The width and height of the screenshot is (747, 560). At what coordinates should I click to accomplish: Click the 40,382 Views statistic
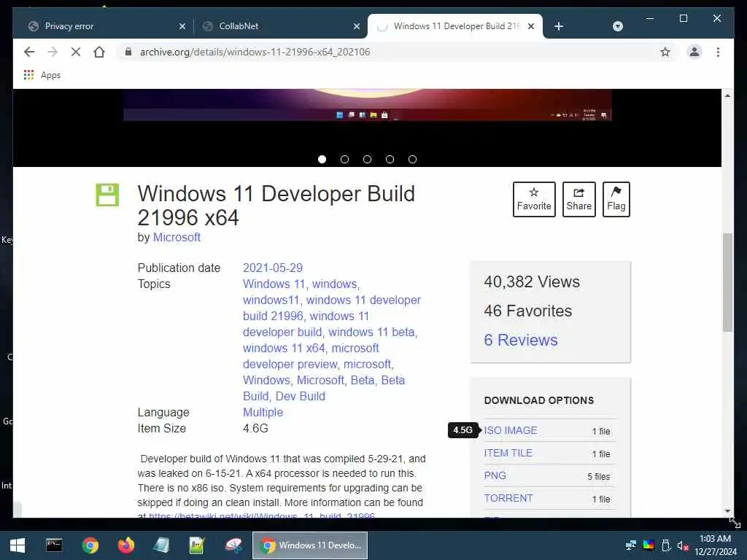[x=532, y=282]
